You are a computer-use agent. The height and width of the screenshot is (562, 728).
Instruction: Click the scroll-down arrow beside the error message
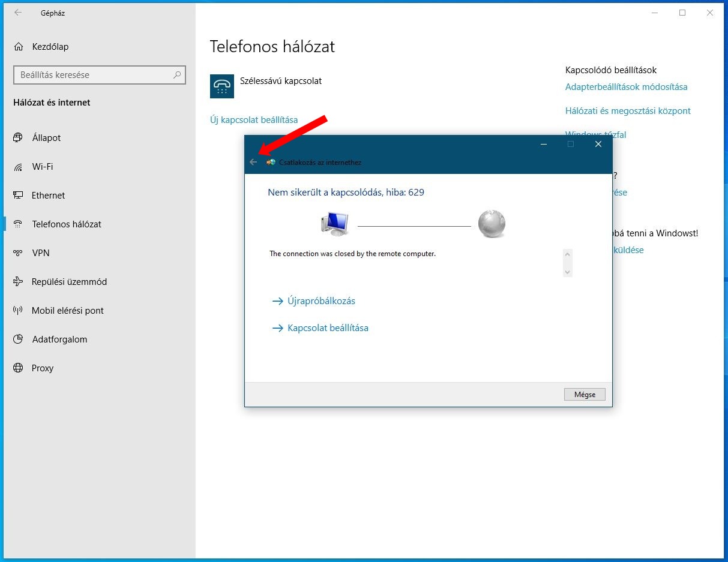tap(568, 272)
